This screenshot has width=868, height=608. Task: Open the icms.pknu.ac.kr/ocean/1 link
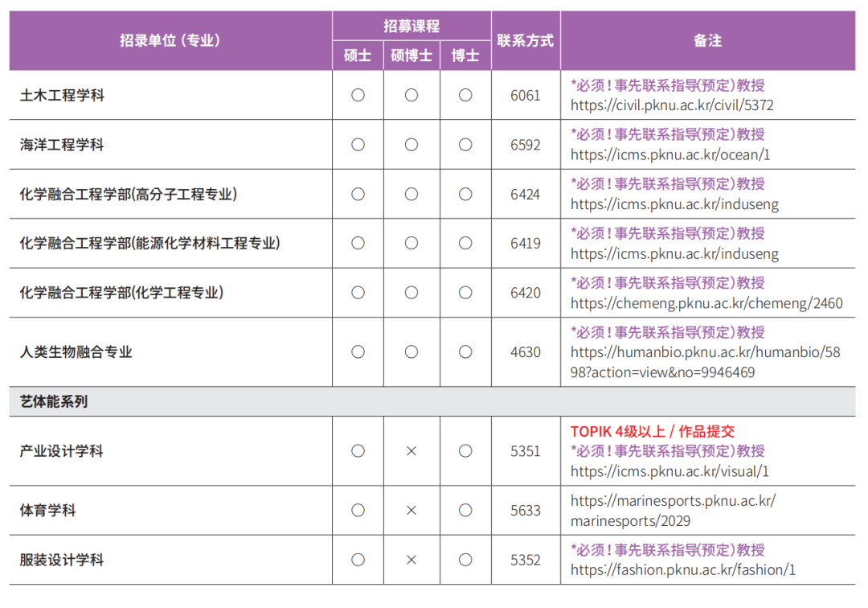pyautogui.click(x=670, y=155)
